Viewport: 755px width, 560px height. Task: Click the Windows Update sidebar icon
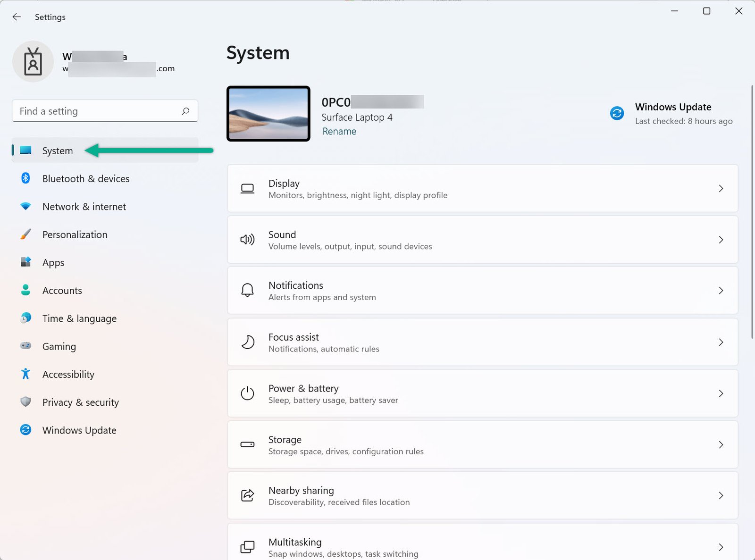[25, 429]
